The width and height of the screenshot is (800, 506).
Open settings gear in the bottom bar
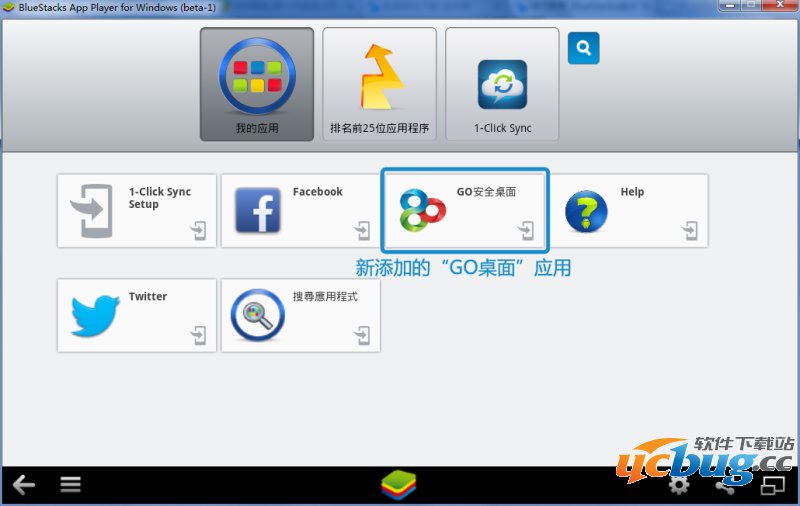tap(679, 485)
